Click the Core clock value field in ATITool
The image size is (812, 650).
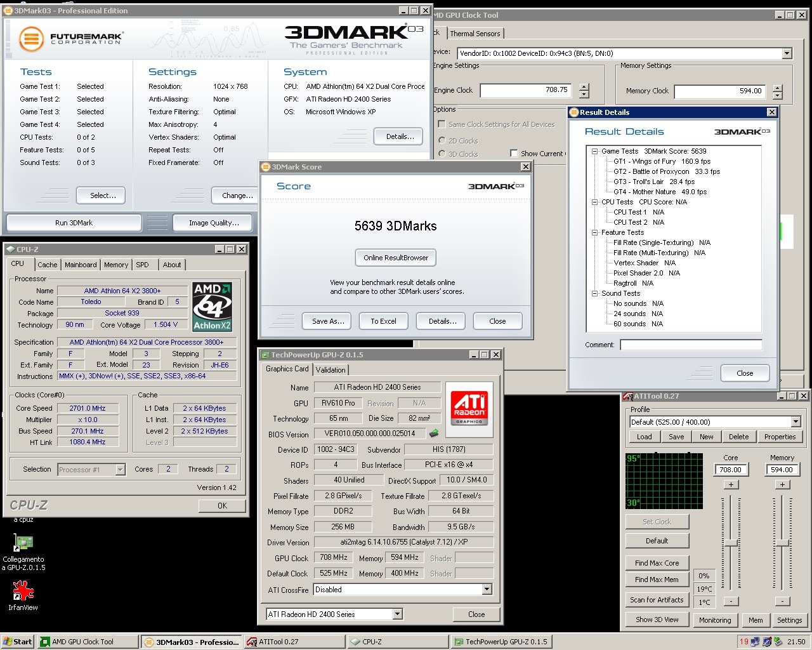730,470
